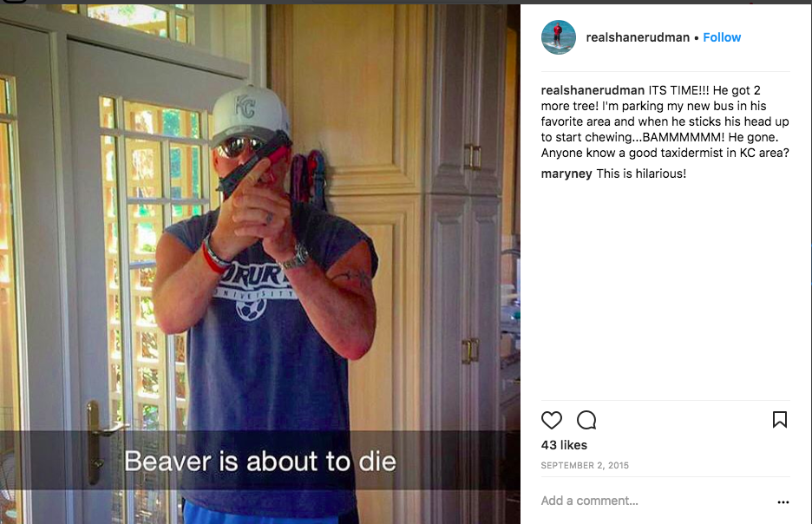Open the three-dot more options menu

click(x=783, y=501)
